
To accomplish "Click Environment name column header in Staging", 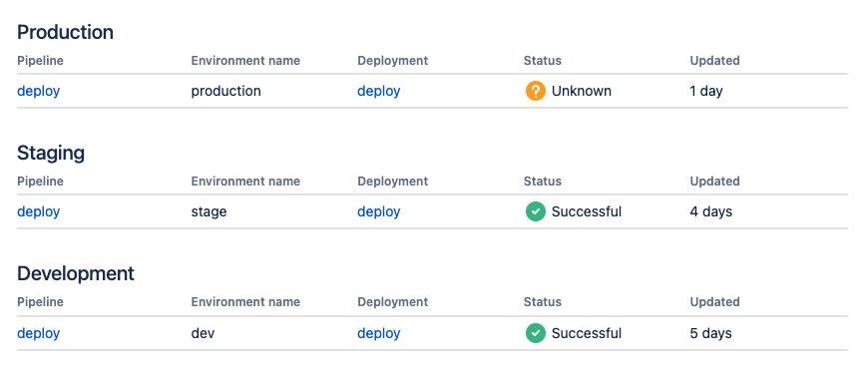I will point(245,181).
